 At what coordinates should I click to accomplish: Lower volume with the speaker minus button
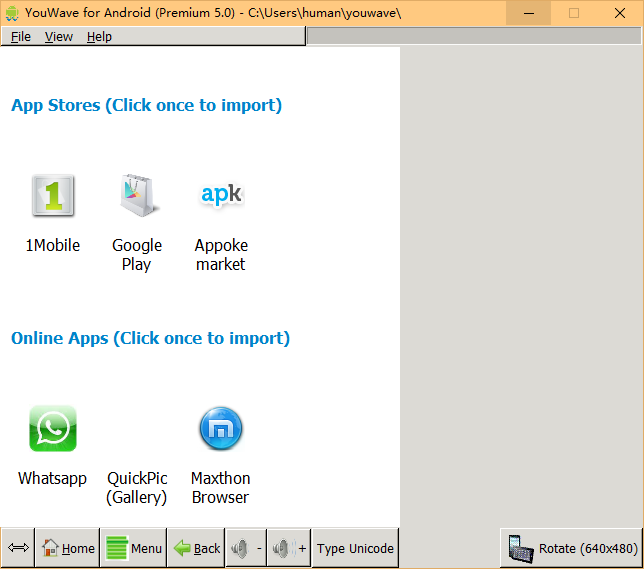click(x=245, y=548)
